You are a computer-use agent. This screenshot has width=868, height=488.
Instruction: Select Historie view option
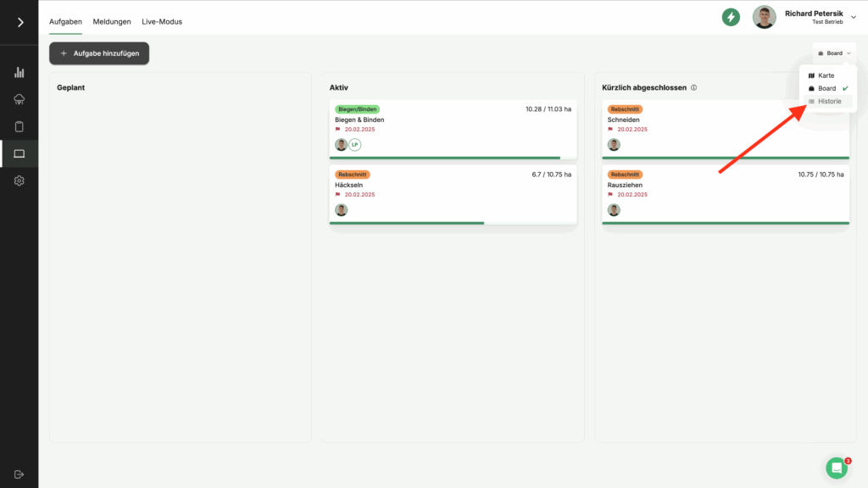click(x=829, y=101)
